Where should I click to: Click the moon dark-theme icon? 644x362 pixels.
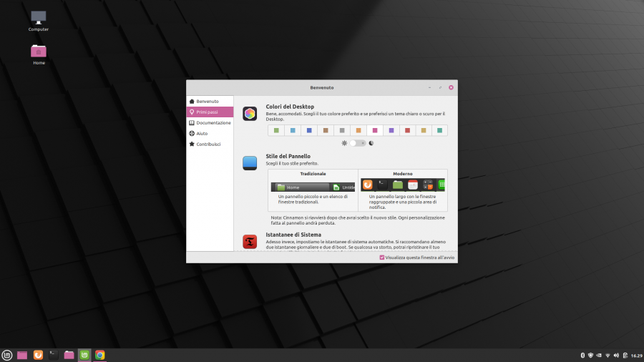click(371, 143)
